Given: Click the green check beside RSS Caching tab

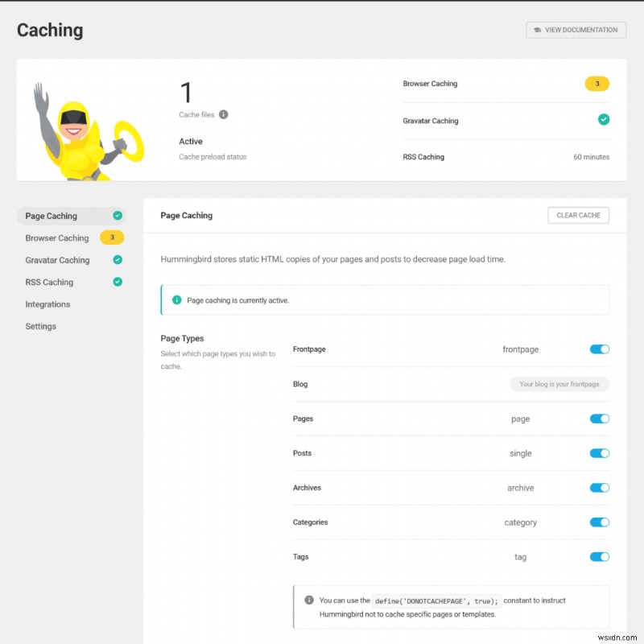Looking at the screenshot, I should click(118, 282).
